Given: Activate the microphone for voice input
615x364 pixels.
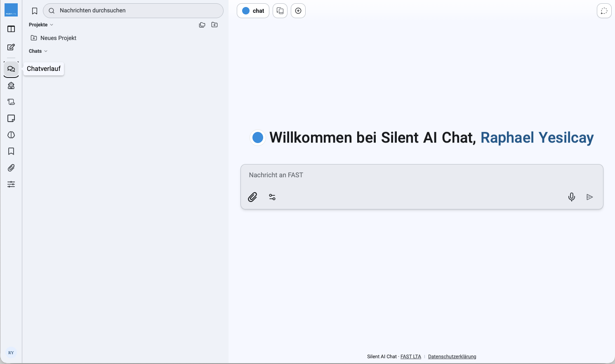Looking at the screenshot, I should (572, 197).
